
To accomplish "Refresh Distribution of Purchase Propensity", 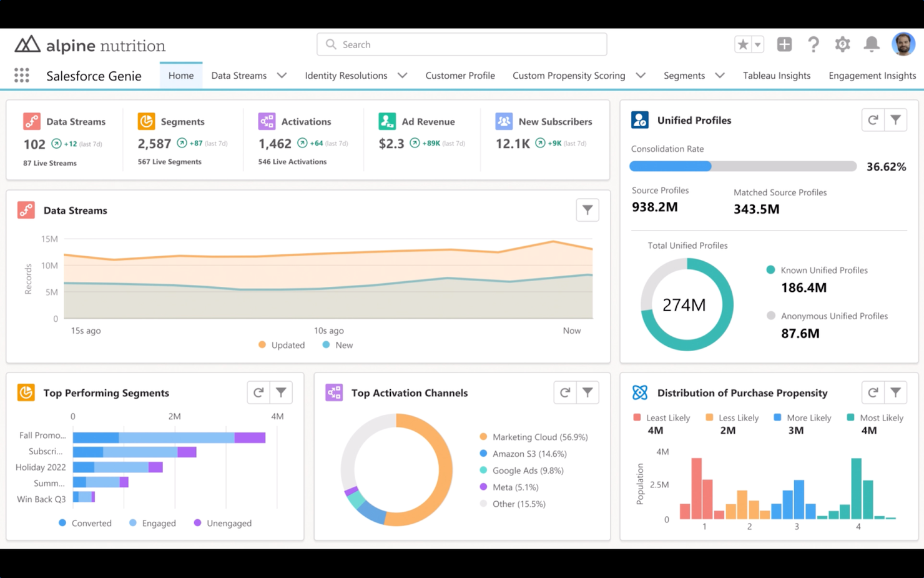I will [x=873, y=392].
